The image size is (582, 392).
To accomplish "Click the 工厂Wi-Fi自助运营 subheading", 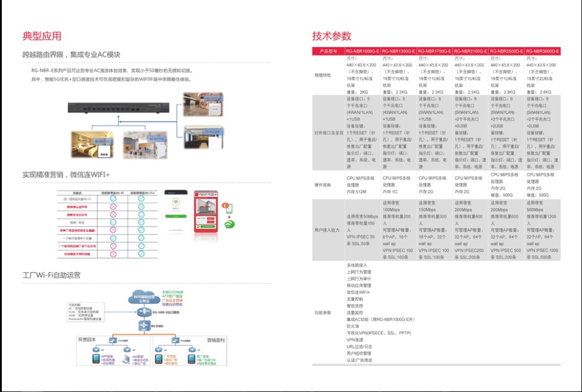I will tap(52, 275).
